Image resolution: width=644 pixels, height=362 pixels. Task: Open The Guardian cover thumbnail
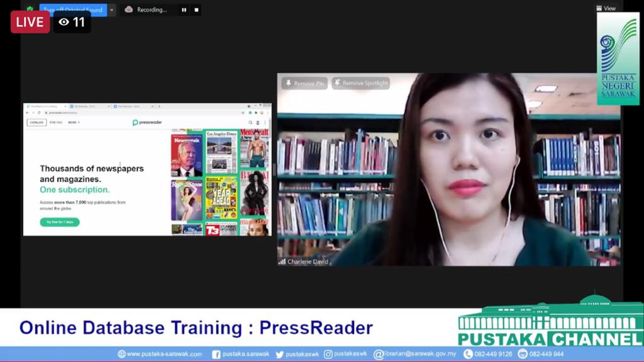pyautogui.click(x=187, y=230)
